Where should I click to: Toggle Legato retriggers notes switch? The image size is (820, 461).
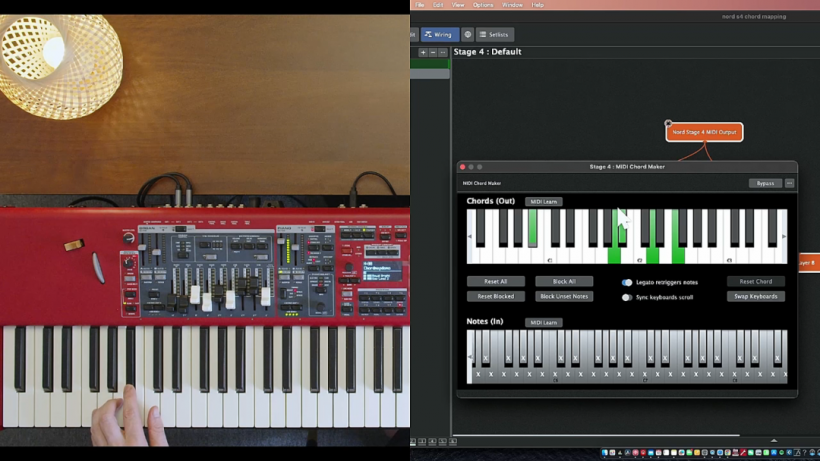click(627, 282)
